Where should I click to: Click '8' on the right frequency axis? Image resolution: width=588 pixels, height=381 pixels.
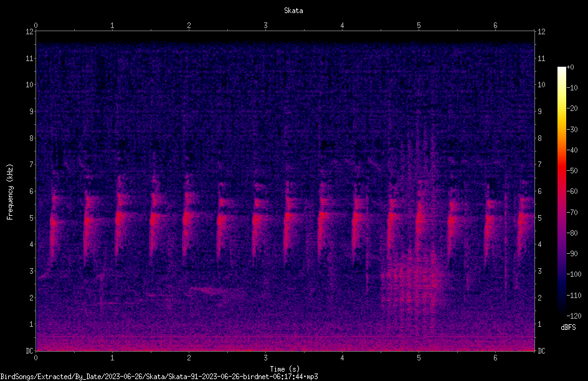click(539, 138)
